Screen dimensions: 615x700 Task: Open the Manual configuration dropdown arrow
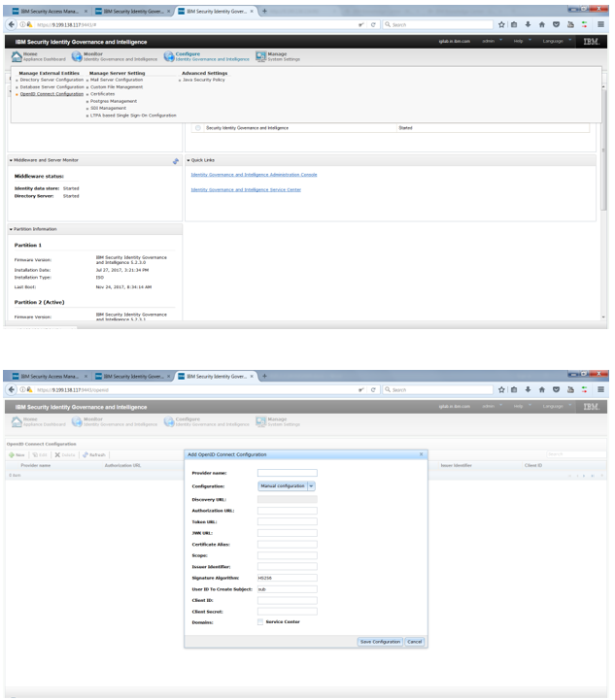(311, 485)
